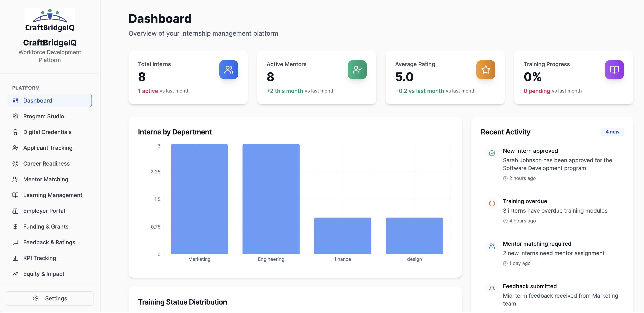Click the orange Training overdue alert icon
644x313 pixels.
tap(492, 203)
